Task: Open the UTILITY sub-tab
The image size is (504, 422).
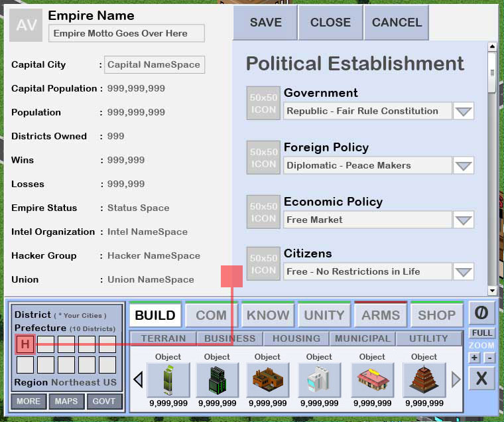Action: 429,338
